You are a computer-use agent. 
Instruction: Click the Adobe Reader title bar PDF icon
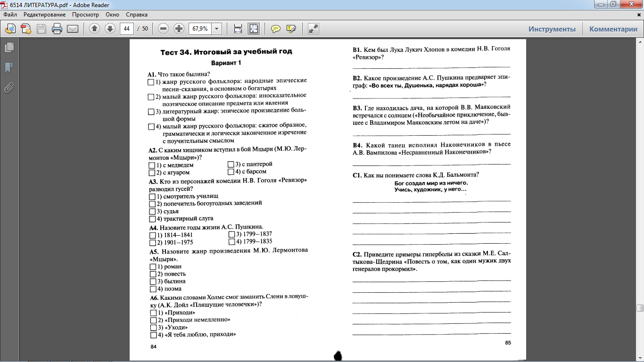(5, 5)
